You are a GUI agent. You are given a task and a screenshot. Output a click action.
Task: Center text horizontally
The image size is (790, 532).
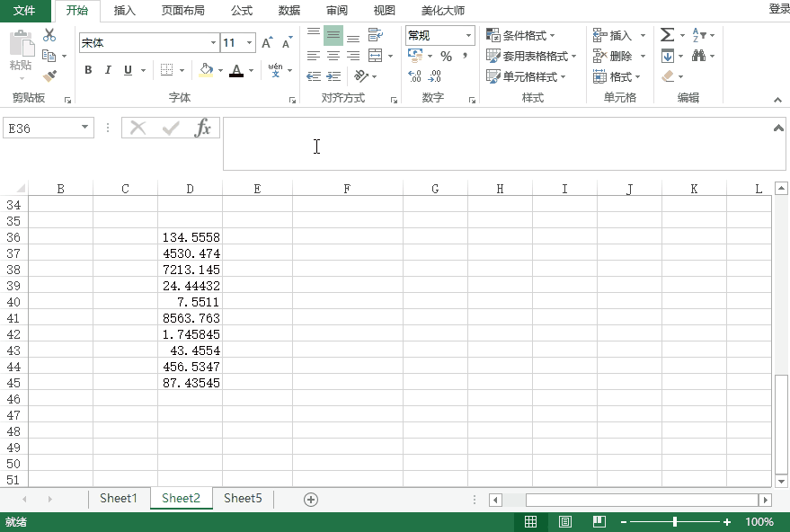(x=333, y=56)
